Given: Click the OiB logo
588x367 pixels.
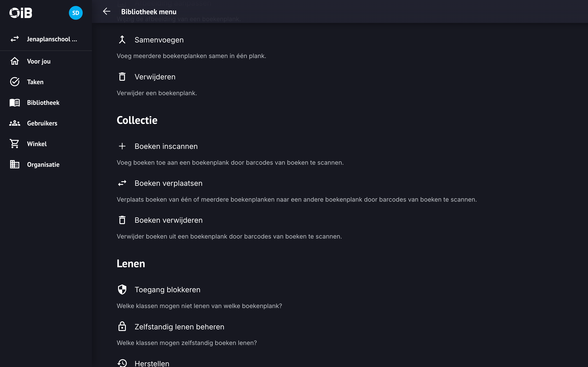Looking at the screenshot, I should tap(21, 13).
